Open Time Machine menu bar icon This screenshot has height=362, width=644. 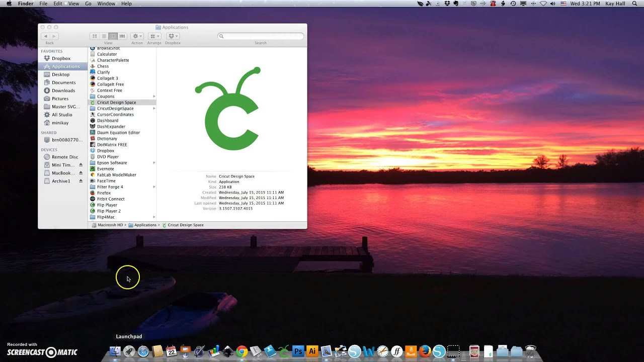coord(513,4)
